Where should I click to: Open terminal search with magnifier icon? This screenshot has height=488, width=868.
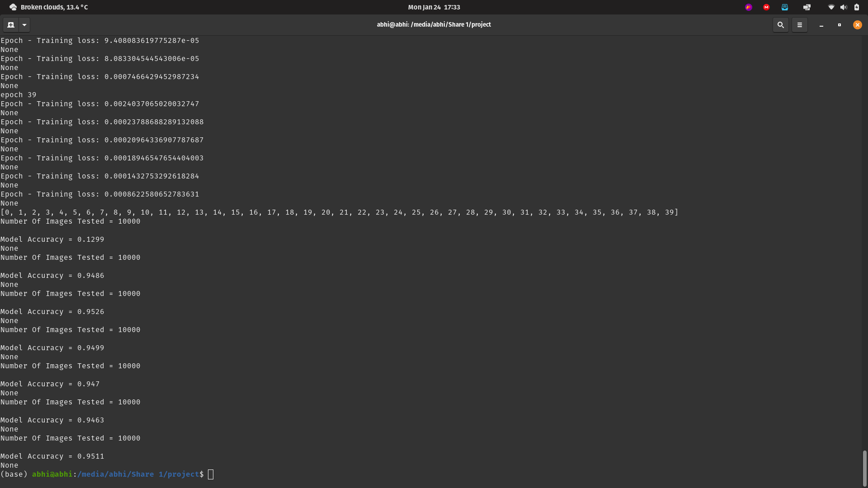pyautogui.click(x=780, y=25)
